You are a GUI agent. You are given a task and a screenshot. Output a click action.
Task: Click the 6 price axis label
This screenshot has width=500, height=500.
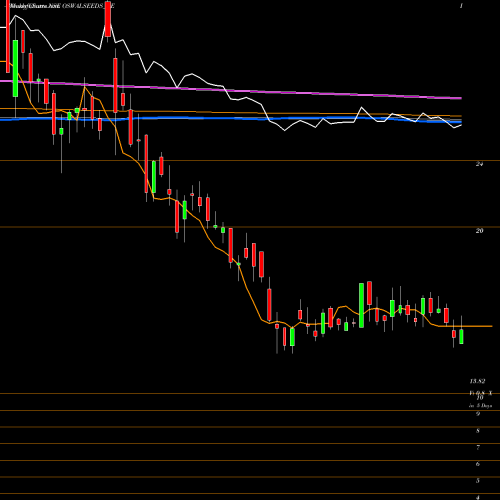click(x=478, y=464)
